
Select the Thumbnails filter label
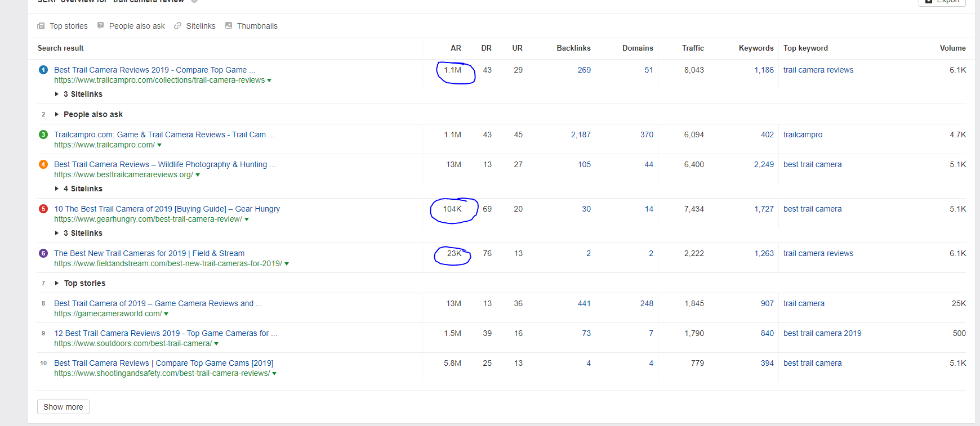[x=257, y=26]
